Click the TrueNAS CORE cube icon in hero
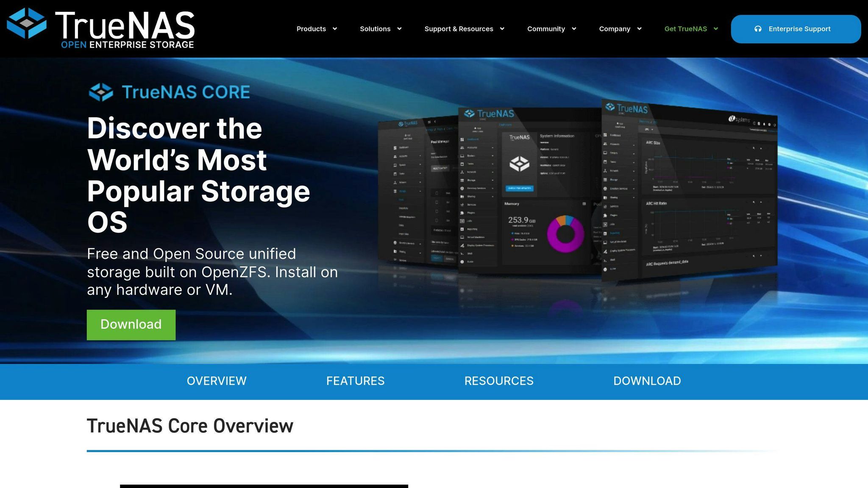 (101, 92)
